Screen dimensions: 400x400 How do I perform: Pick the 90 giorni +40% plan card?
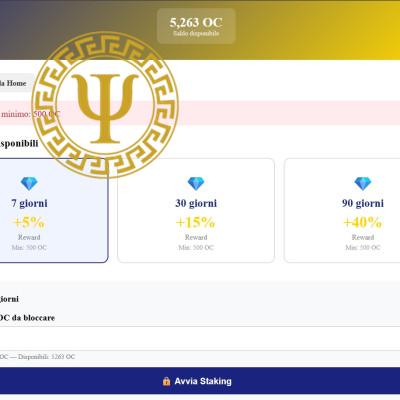click(342, 210)
